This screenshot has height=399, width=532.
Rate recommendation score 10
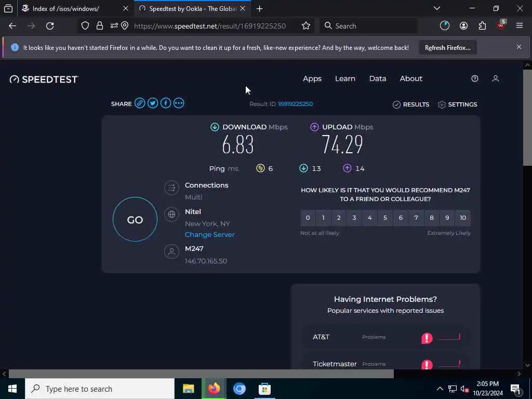tap(463, 218)
